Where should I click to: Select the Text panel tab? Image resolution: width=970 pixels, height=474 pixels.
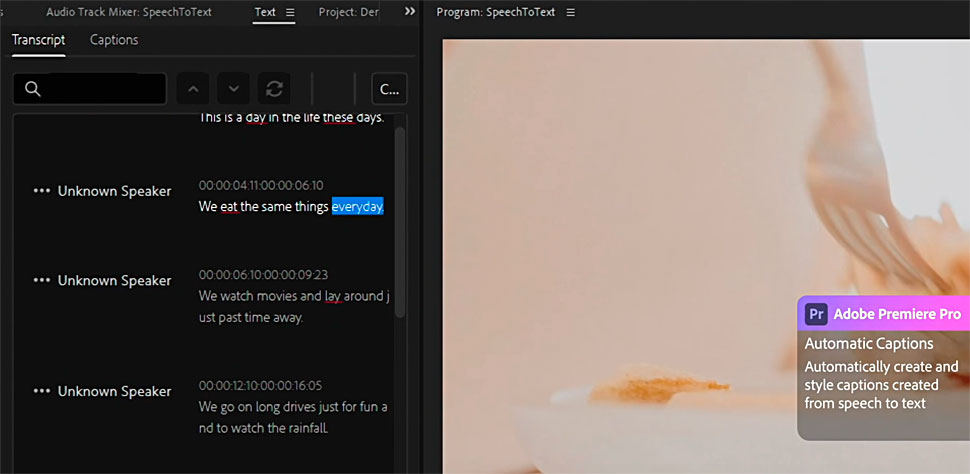click(x=265, y=12)
